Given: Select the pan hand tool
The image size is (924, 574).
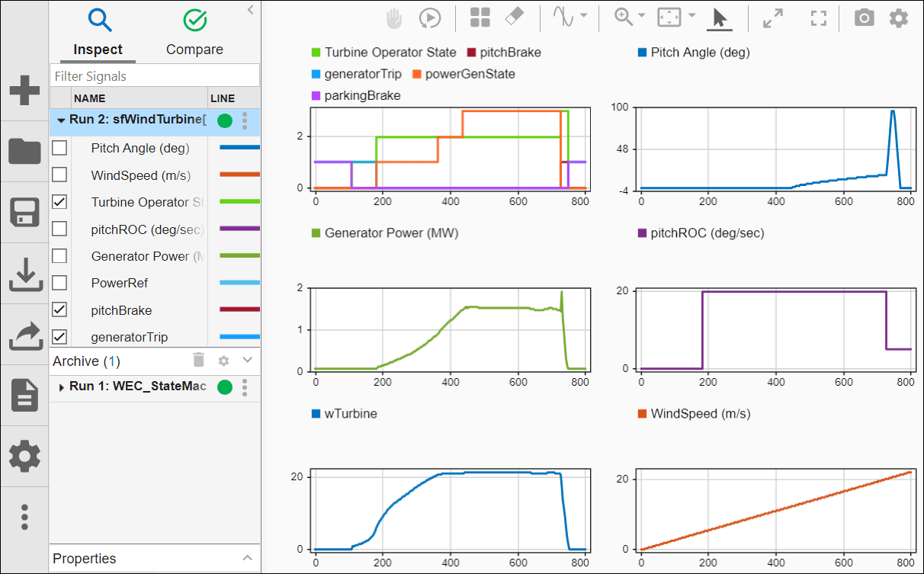Looking at the screenshot, I should coord(394,18).
